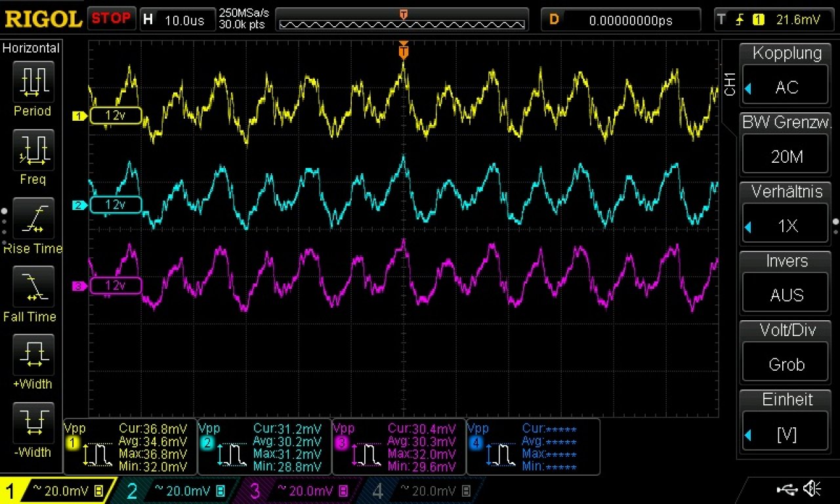
Task: Click the USB connection status icon
Action: click(x=787, y=488)
